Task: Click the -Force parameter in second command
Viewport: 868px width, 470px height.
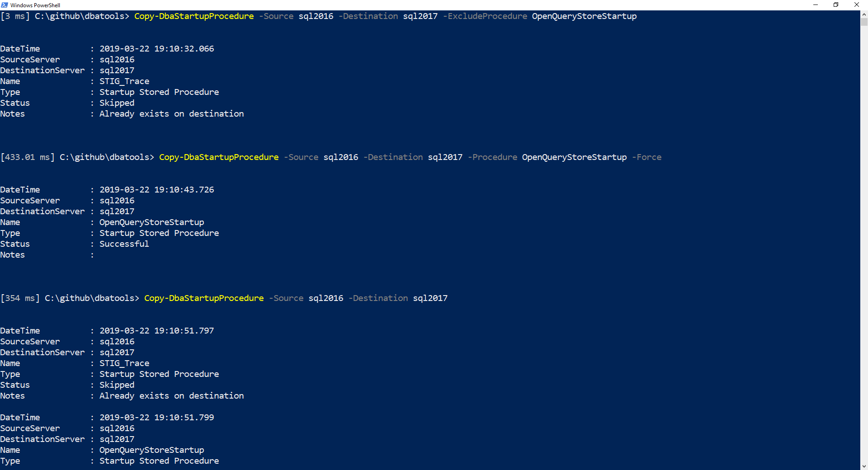Action: [646, 157]
